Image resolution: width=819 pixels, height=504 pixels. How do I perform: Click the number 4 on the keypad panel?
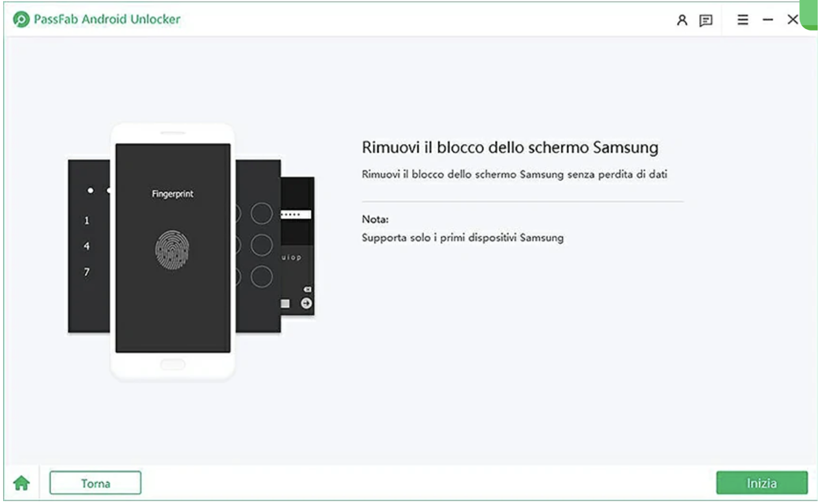pos(87,246)
